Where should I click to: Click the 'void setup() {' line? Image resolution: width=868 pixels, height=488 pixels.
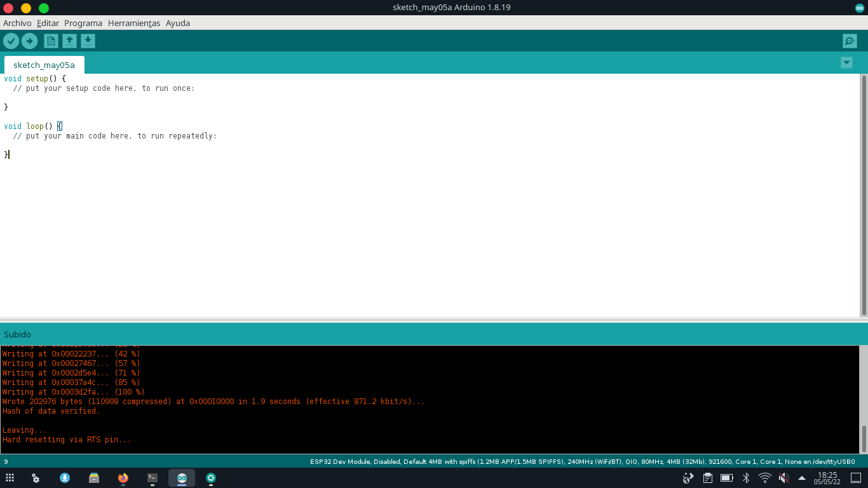click(x=35, y=79)
